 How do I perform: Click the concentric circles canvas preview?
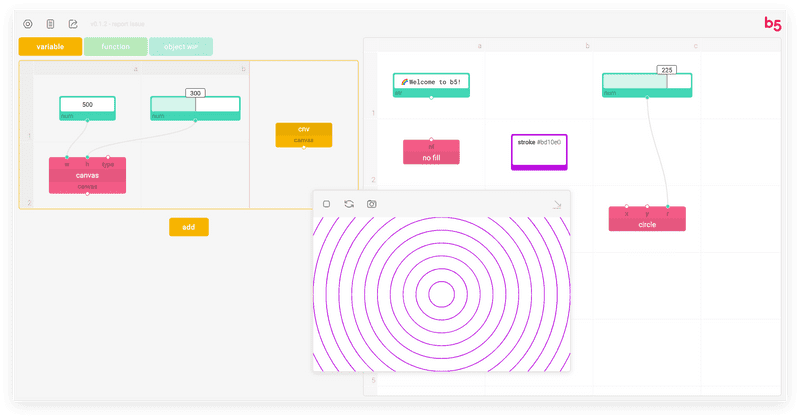coord(441,294)
